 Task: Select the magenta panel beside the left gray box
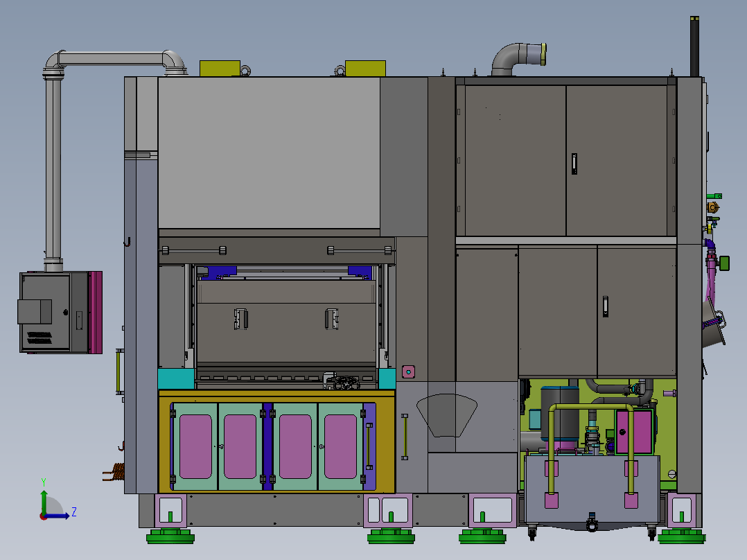96,312
